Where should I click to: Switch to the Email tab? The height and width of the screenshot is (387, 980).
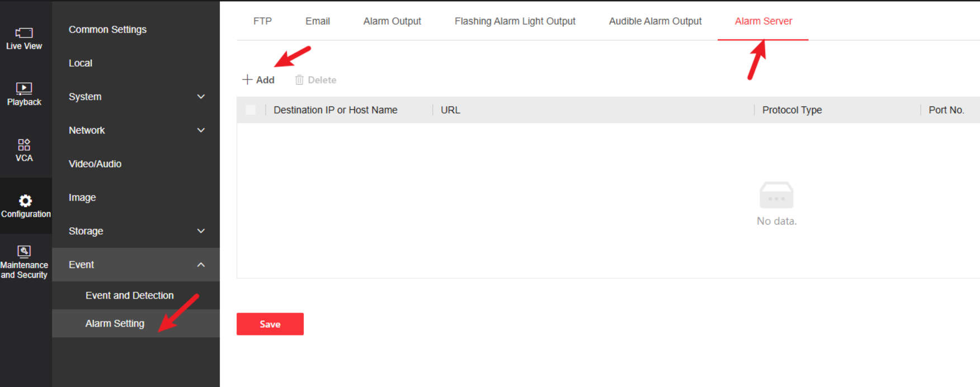pyautogui.click(x=317, y=21)
